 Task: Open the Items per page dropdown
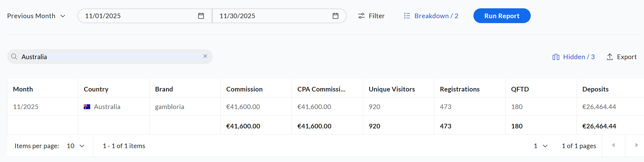pyautogui.click(x=76, y=146)
